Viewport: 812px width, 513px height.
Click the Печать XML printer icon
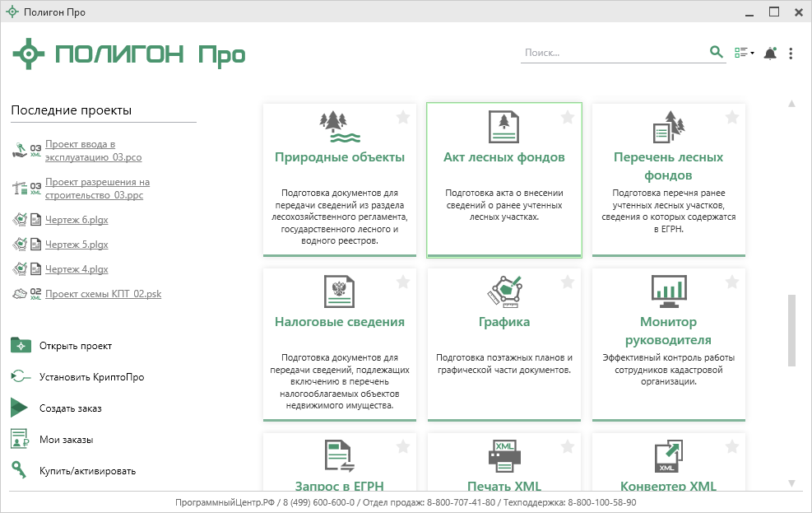click(503, 455)
